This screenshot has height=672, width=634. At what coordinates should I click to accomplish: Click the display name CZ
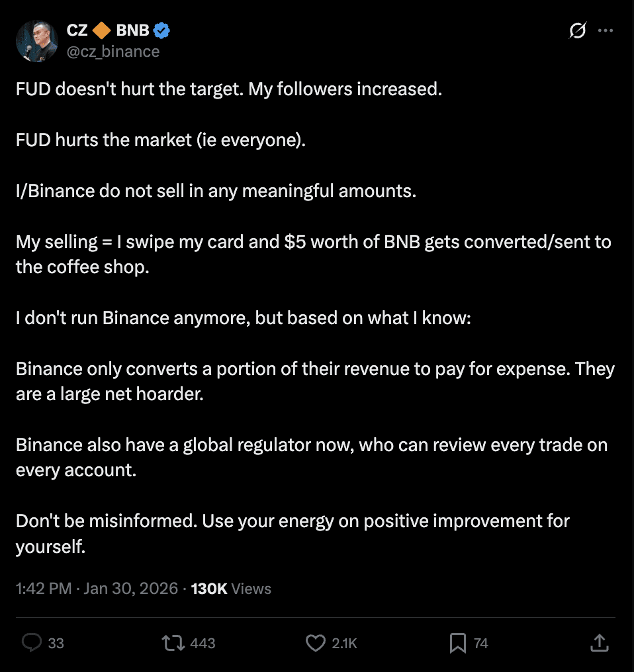point(77,30)
